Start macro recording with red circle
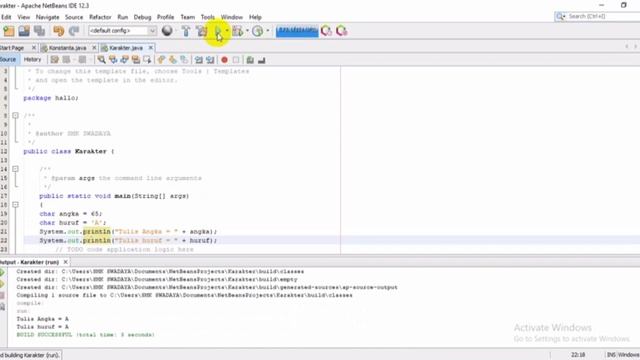Screen dimensions: 640x360 (x=224, y=60)
